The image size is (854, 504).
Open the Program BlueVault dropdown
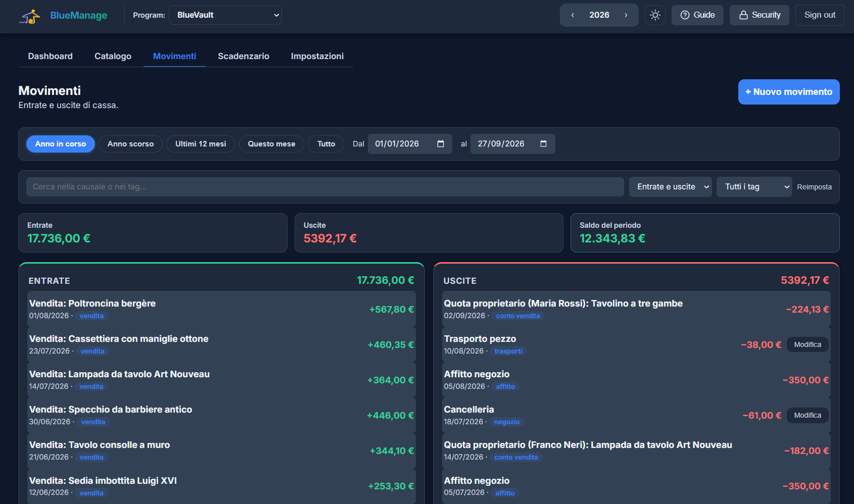click(x=225, y=15)
